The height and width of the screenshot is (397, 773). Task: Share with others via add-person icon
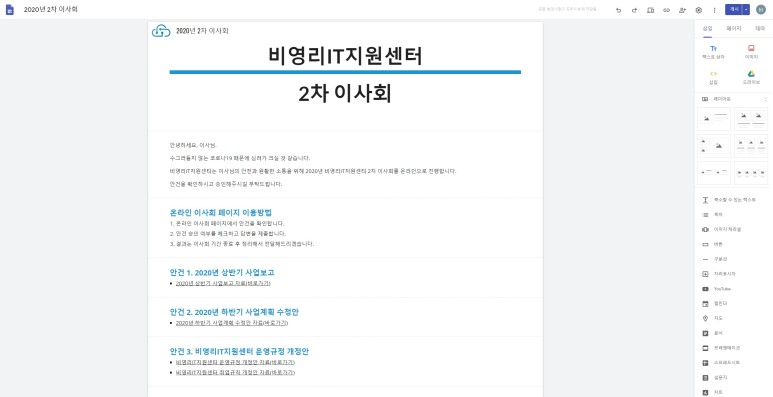tap(682, 10)
